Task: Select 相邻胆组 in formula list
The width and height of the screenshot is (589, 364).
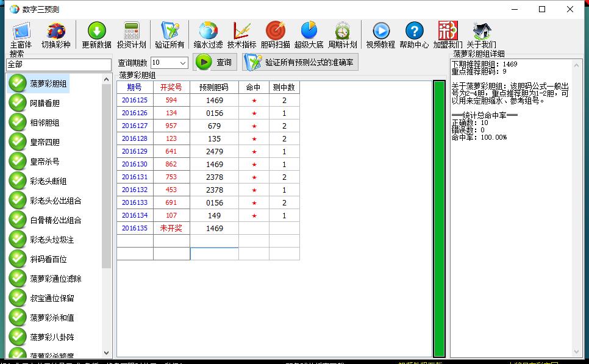Action: point(45,123)
